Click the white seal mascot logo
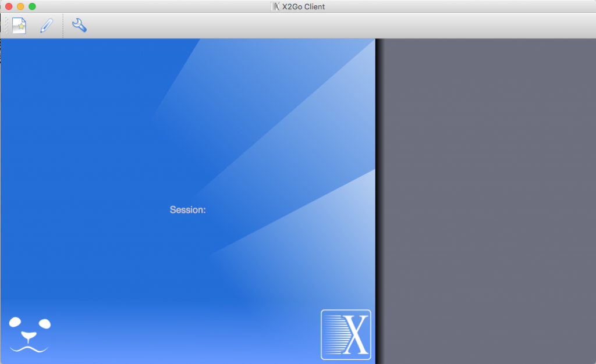 coord(30,334)
